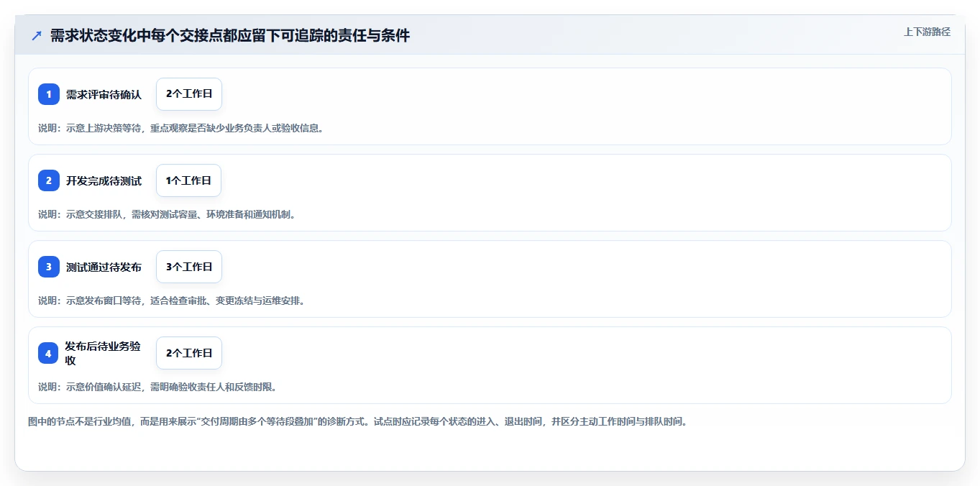Click the description about 示意上游决策等待

(180, 128)
